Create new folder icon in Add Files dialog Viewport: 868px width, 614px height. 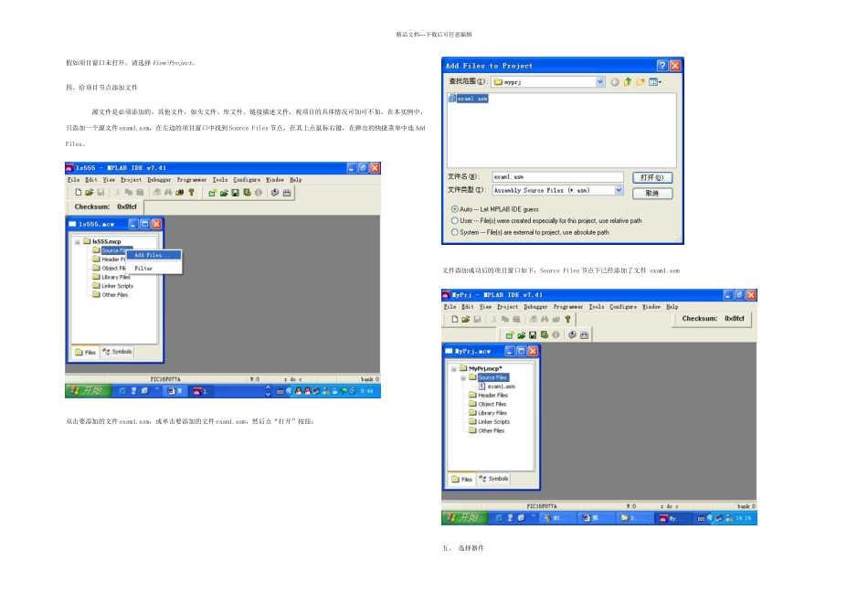640,82
